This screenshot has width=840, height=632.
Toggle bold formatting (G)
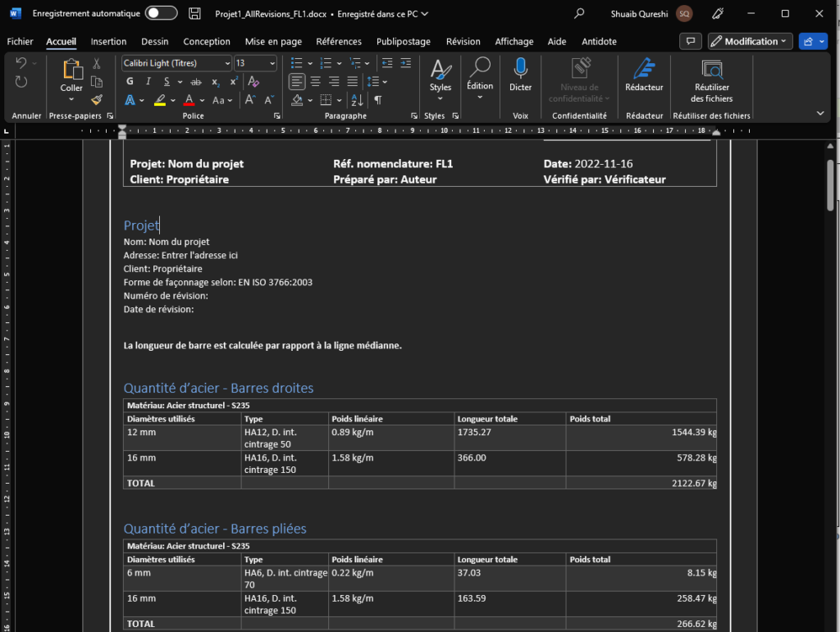(x=130, y=82)
